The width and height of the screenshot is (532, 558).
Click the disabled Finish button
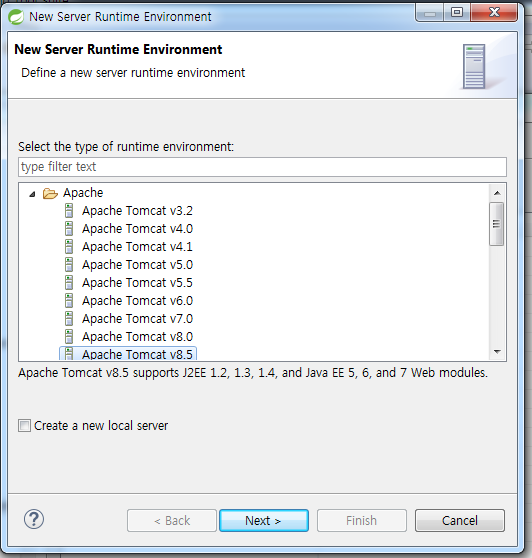(362, 521)
